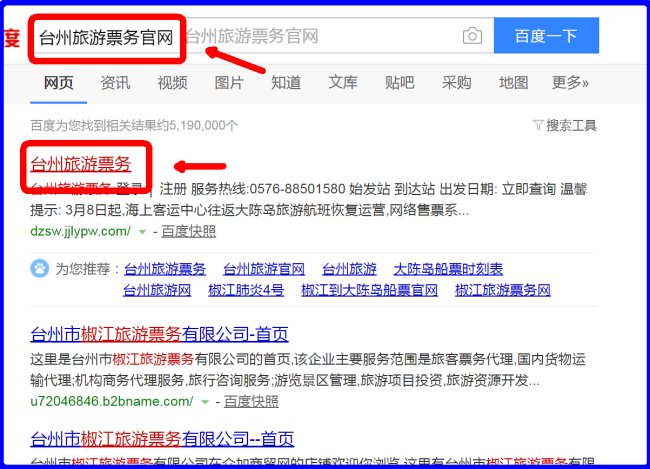Open the 图片 tab
Screen dimensions: 650x469
click(229, 83)
